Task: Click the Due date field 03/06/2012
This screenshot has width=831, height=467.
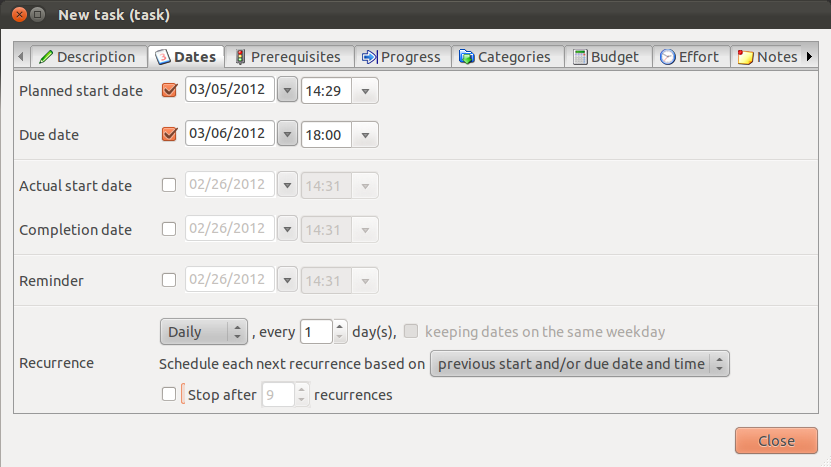Action: (x=230, y=133)
